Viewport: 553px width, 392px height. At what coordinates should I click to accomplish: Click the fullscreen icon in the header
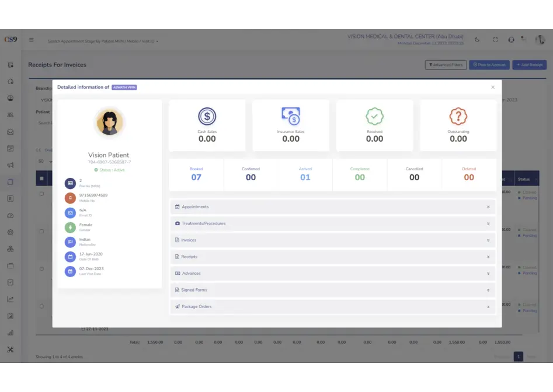tap(495, 40)
